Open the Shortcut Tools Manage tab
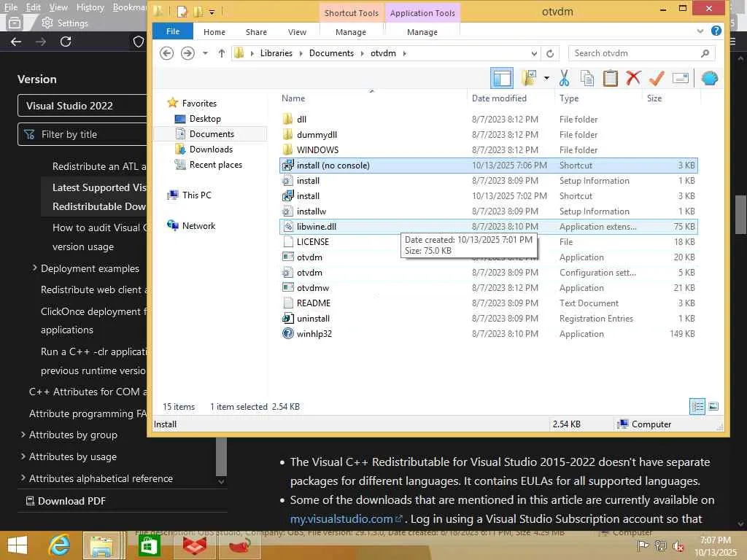This screenshot has height=560, width=747. click(351, 32)
